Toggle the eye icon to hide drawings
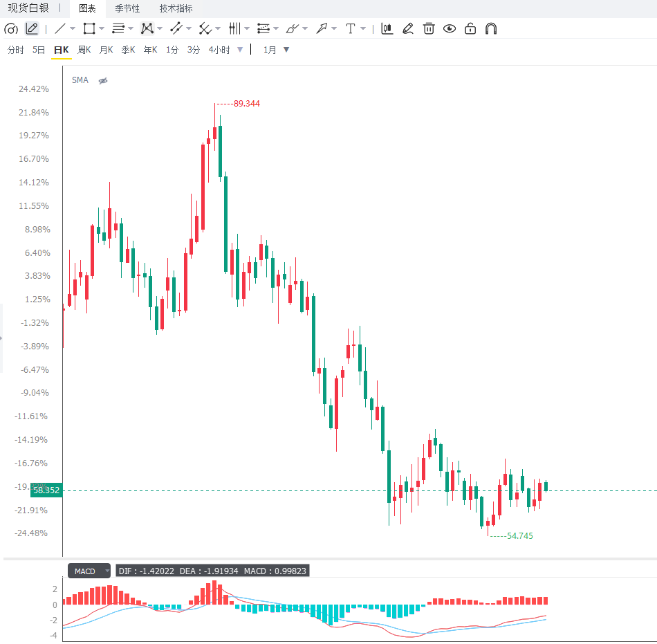 tap(450, 28)
